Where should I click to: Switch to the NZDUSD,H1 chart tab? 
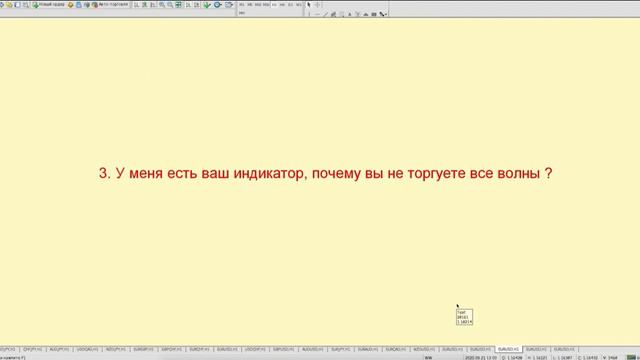coord(424,349)
